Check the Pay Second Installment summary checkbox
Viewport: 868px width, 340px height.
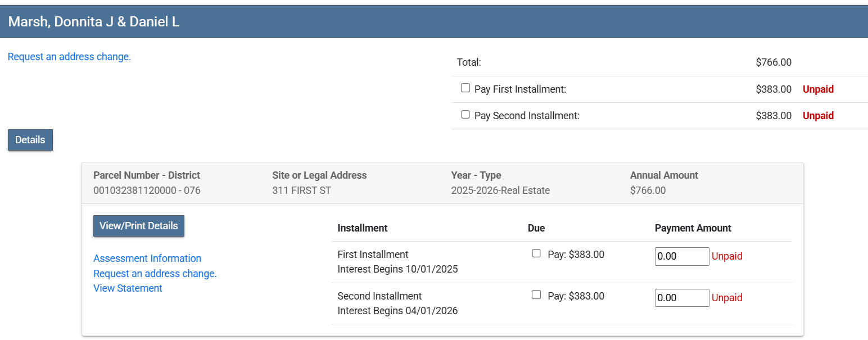coord(465,115)
